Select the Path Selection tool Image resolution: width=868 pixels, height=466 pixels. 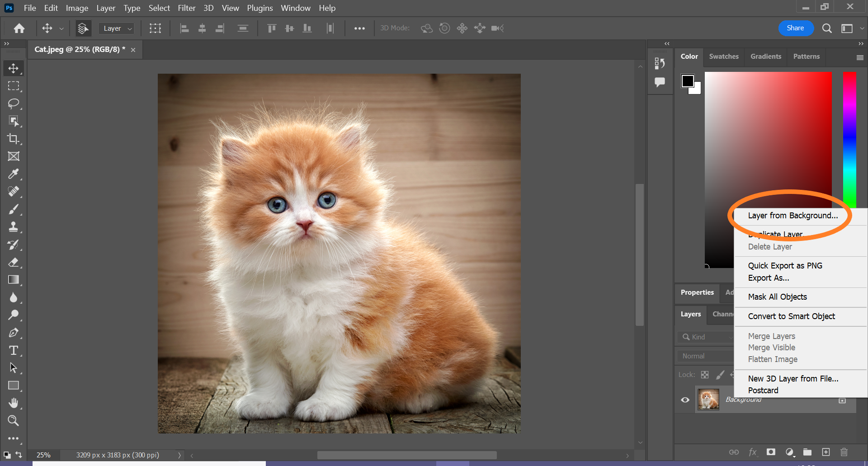(x=14, y=368)
